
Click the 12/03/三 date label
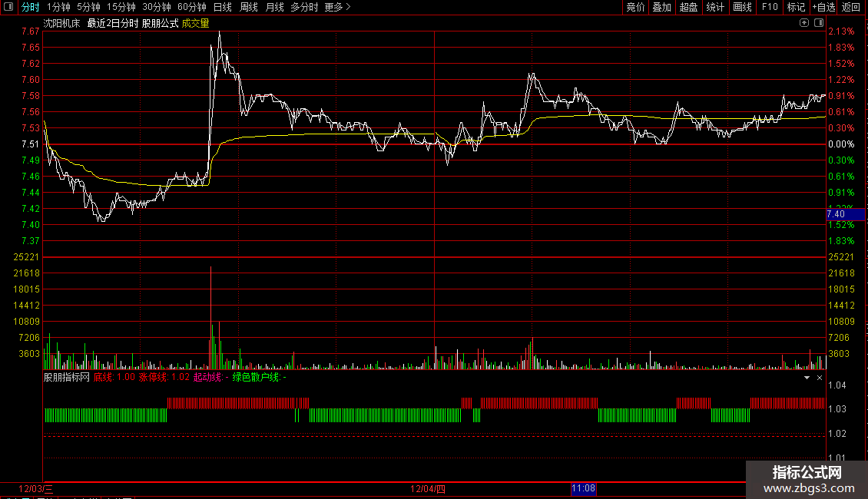pyautogui.click(x=36, y=489)
